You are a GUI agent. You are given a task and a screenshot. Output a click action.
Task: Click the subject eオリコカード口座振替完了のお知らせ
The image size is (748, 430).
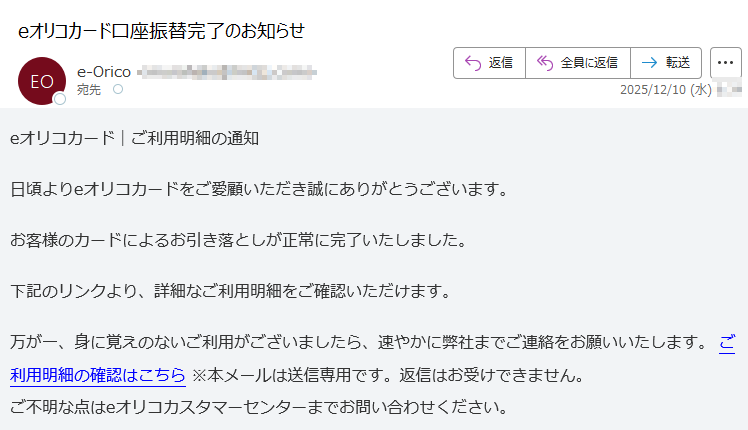(161, 31)
